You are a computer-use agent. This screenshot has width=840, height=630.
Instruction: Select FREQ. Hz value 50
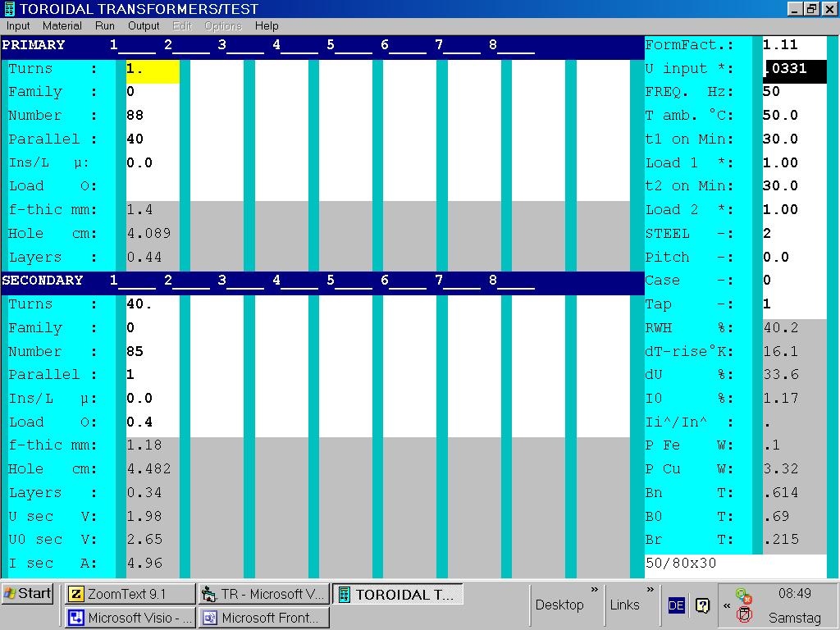click(794, 92)
